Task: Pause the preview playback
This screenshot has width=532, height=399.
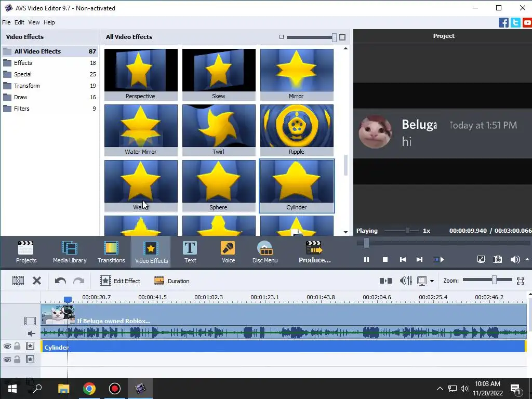Action: coord(366,260)
